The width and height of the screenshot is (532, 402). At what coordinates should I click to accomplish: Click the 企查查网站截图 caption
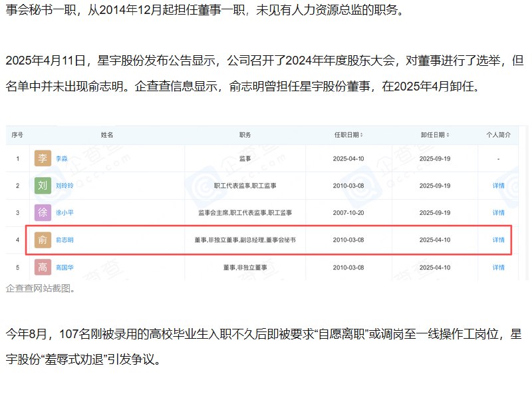pos(41,288)
